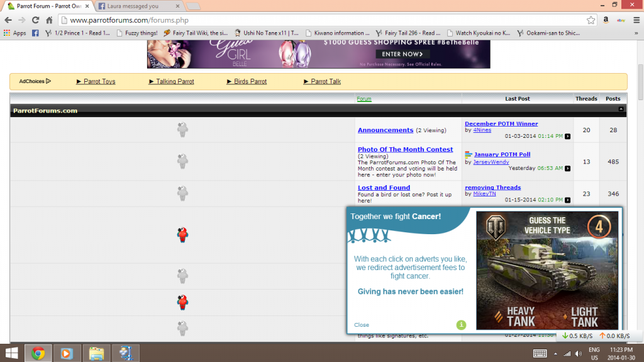
Task: Open the Kiwano information bookmark
Action: (338, 33)
